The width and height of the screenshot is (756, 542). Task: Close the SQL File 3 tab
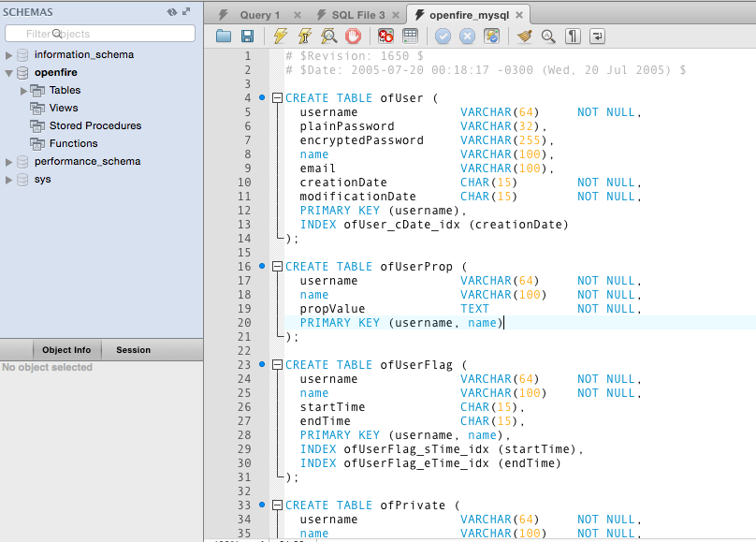[396, 15]
